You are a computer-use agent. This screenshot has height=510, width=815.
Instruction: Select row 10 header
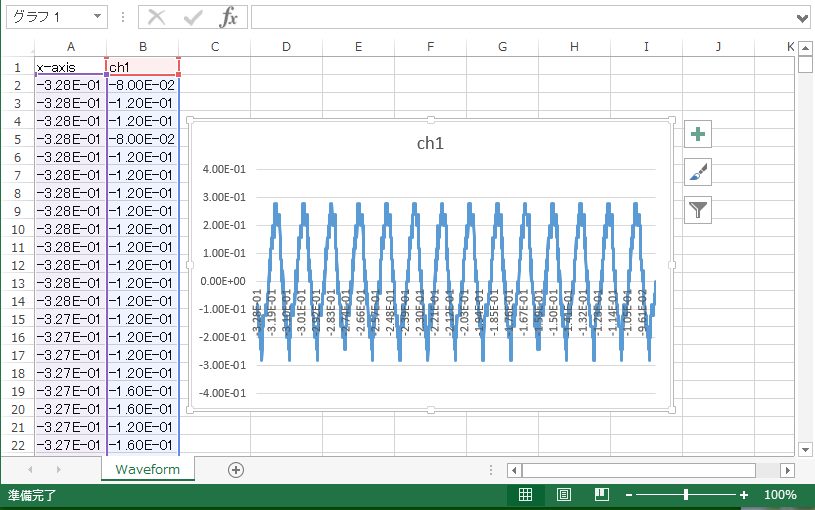(18, 229)
